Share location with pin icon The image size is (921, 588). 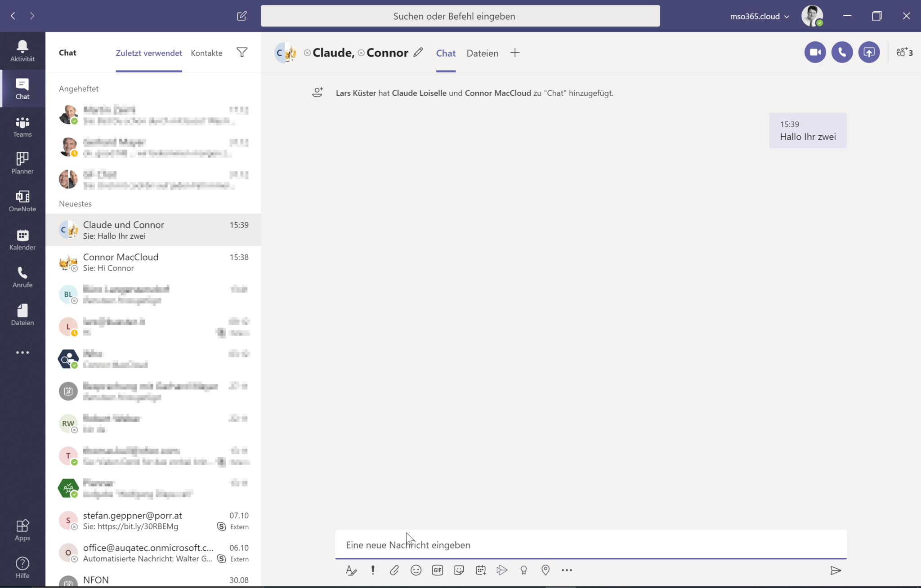545,570
